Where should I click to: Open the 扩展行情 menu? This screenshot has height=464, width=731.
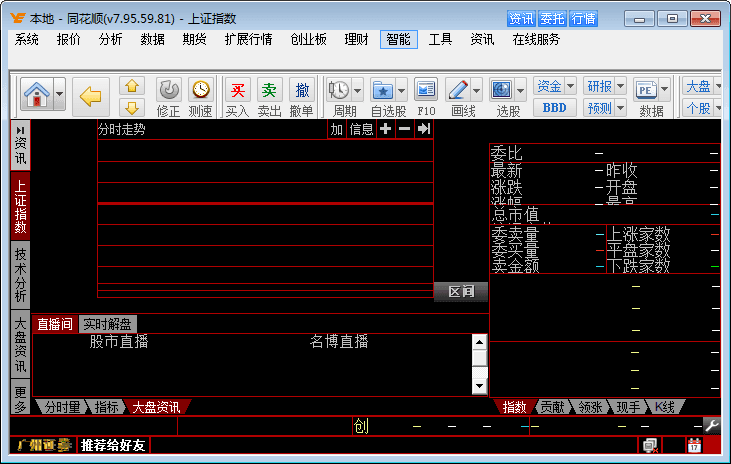(248, 40)
